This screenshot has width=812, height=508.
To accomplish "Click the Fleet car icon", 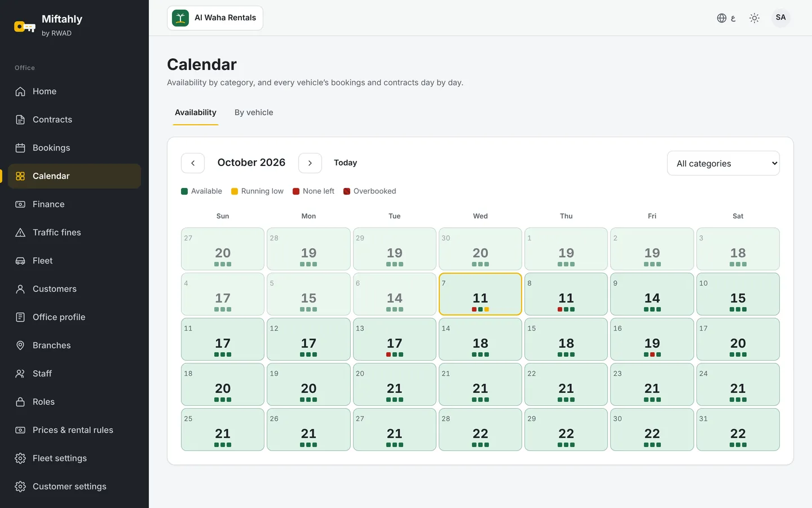I will pyautogui.click(x=20, y=261).
